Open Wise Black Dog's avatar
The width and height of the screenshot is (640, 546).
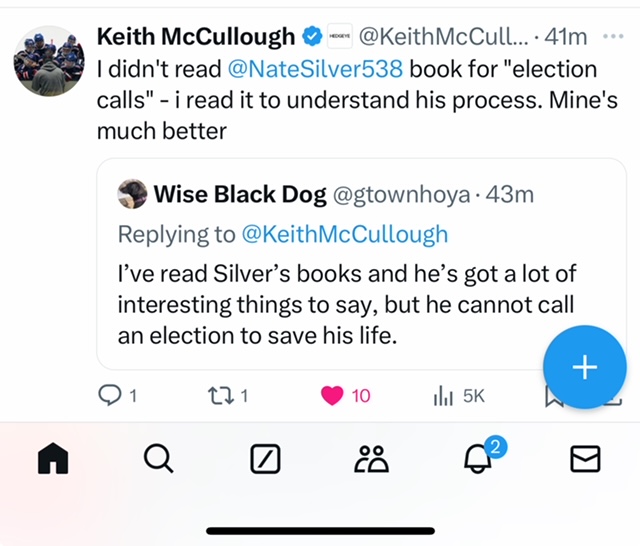click(132, 195)
